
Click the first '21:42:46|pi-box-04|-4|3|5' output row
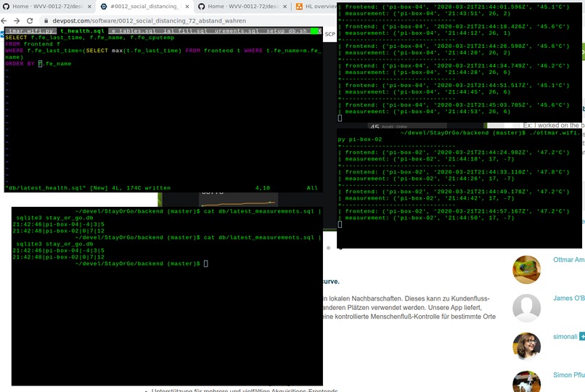59,224
